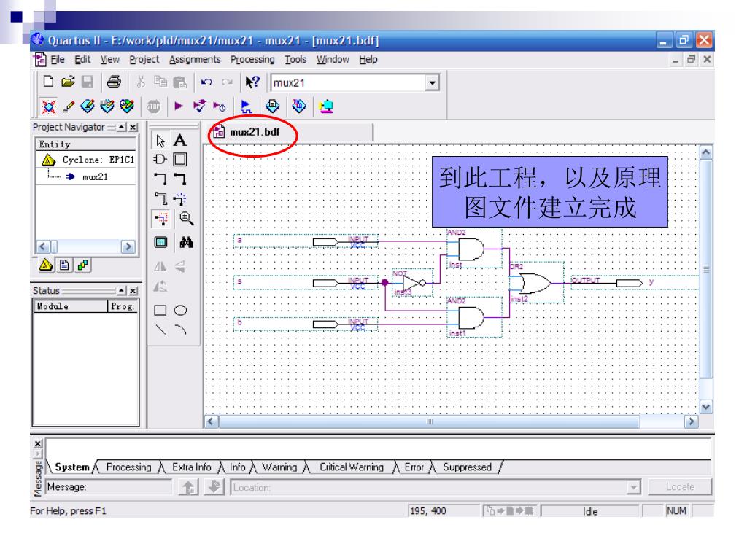Select the Orthogonal Bus tool
Image resolution: width=747 pixels, height=560 pixels.
coord(180,179)
